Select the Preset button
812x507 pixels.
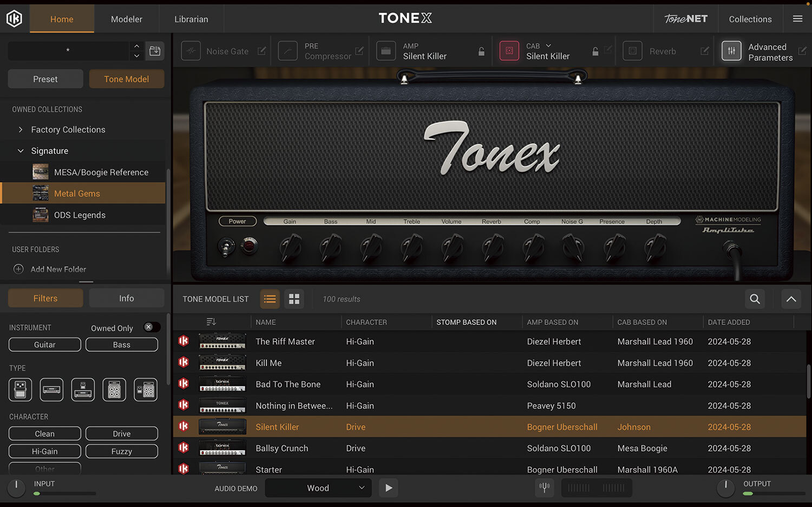pyautogui.click(x=45, y=79)
